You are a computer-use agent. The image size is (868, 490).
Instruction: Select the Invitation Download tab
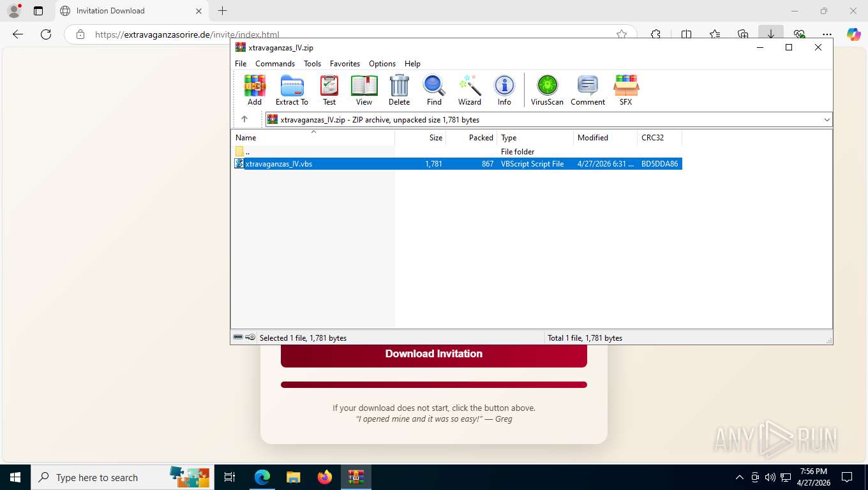tap(131, 11)
